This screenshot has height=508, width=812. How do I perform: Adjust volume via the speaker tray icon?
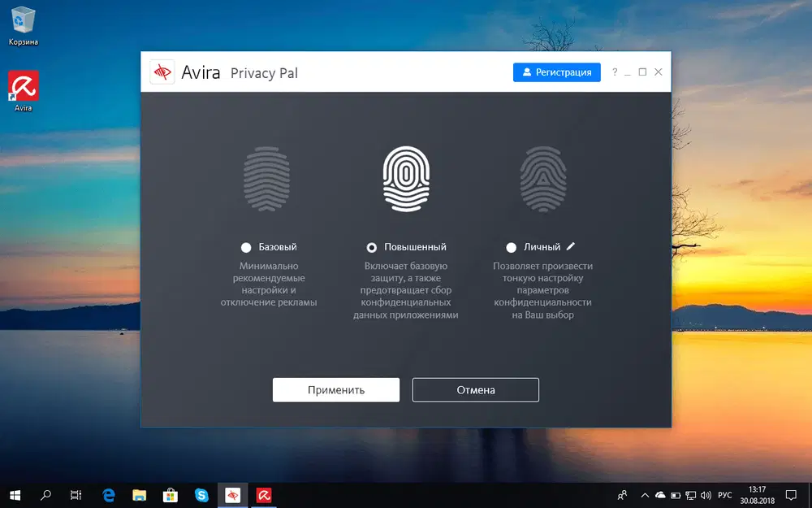coord(706,494)
